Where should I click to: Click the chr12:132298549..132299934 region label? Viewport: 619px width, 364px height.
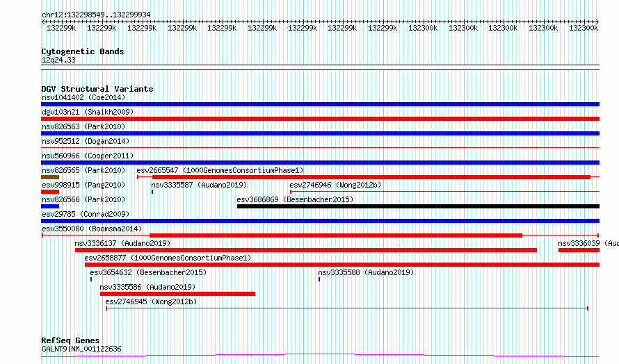(96, 15)
